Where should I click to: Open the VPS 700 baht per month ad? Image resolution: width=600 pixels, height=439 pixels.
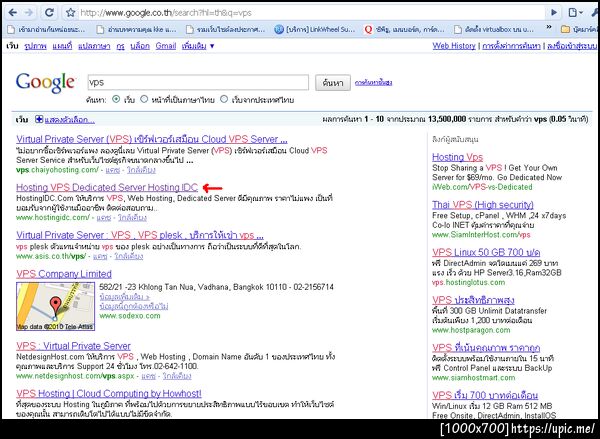click(x=485, y=395)
